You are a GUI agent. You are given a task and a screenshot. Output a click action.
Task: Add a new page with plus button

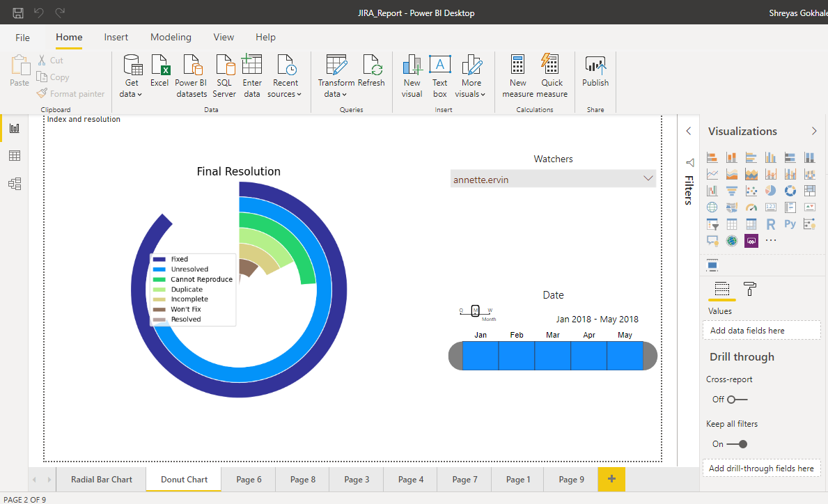(611, 479)
